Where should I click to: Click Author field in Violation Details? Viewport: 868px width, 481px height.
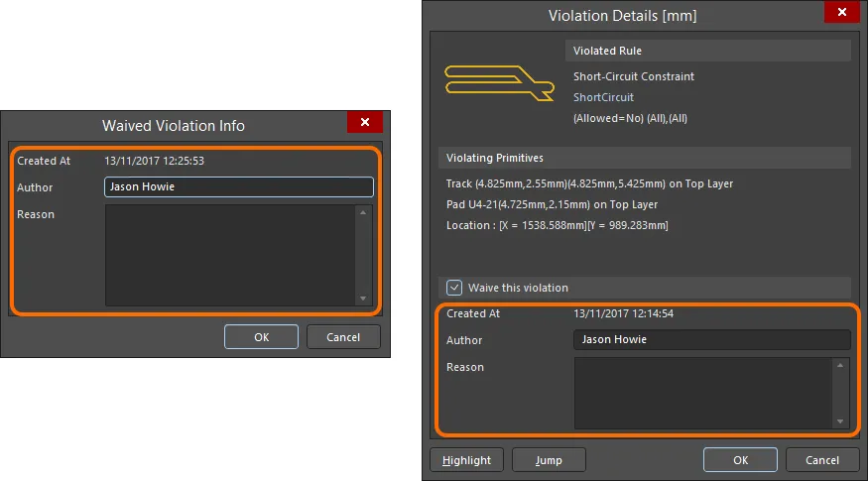[x=712, y=340]
